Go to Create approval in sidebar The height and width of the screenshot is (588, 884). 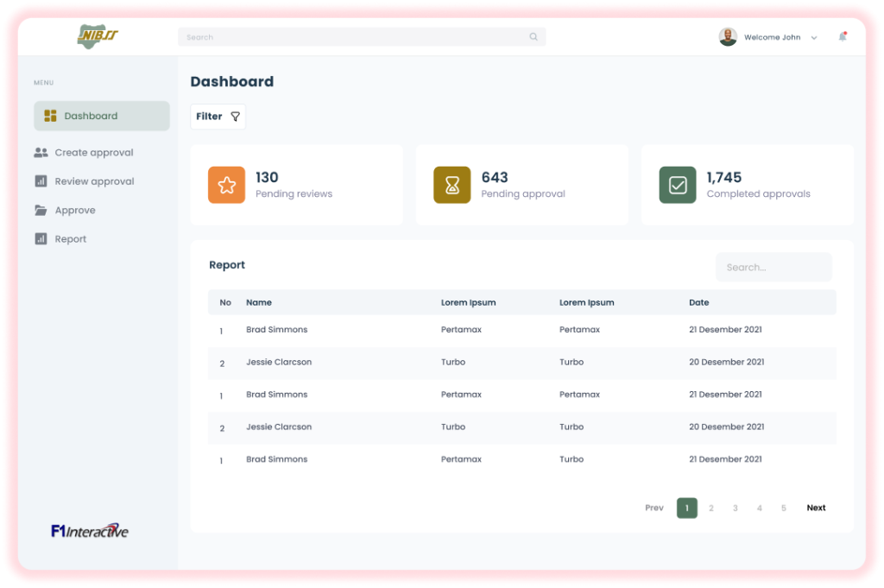(x=93, y=153)
